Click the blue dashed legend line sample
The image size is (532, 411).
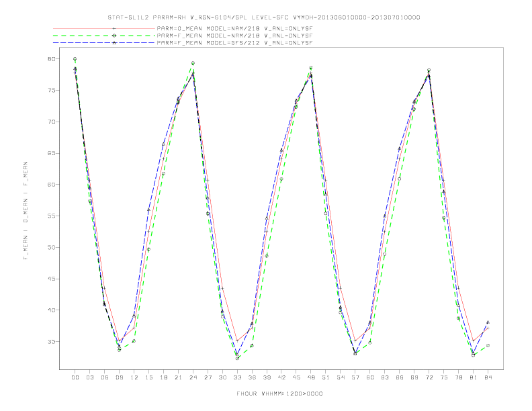tap(104, 43)
